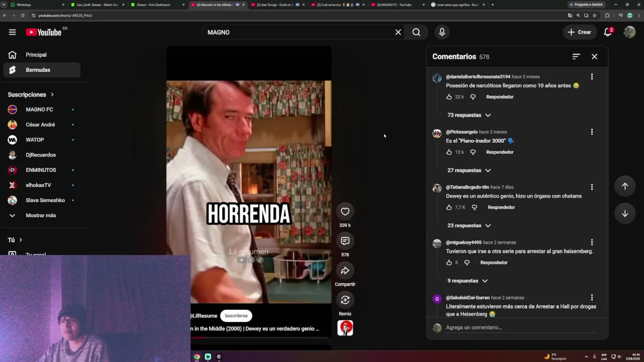The image size is (644, 362).
Task: Open Chrome extensions puzzle icon
Action: tap(607, 16)
